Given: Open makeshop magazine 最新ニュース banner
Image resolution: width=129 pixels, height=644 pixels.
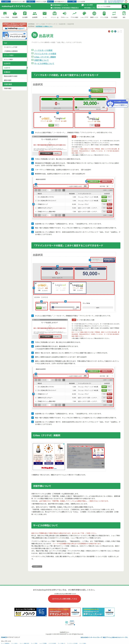Looking at the screenshot, I should [98, 612].
